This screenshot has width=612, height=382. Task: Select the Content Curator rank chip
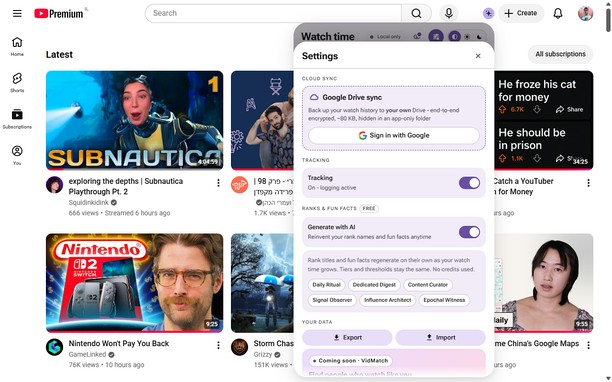428,285
